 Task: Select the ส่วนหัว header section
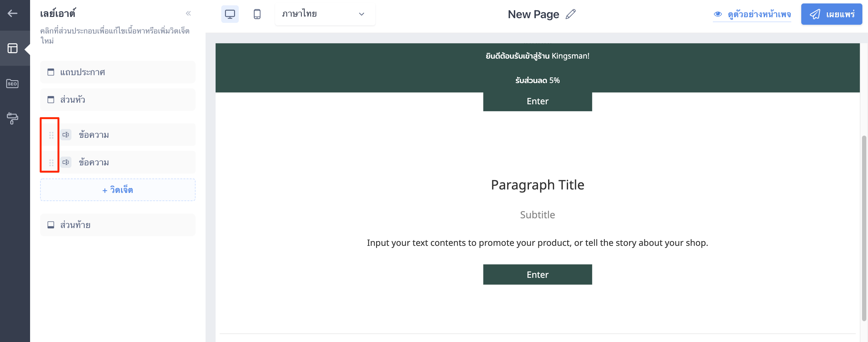click(x=118, y=100)
